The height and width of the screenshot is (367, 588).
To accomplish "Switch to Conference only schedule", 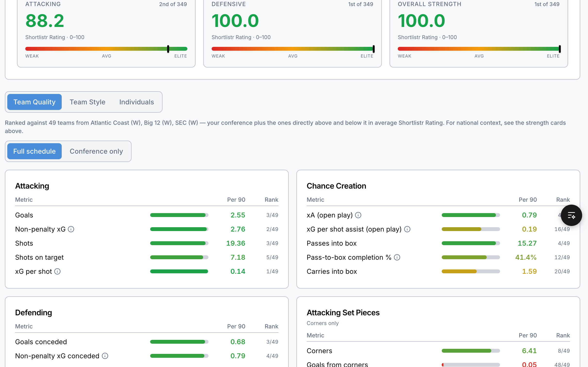I will [x=96, y=151].
